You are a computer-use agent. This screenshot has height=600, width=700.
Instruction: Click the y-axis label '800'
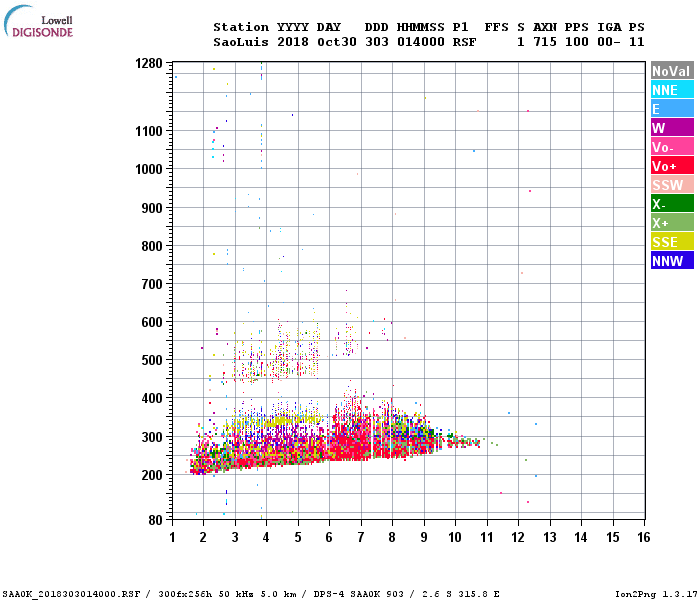(x=152, y=246)
